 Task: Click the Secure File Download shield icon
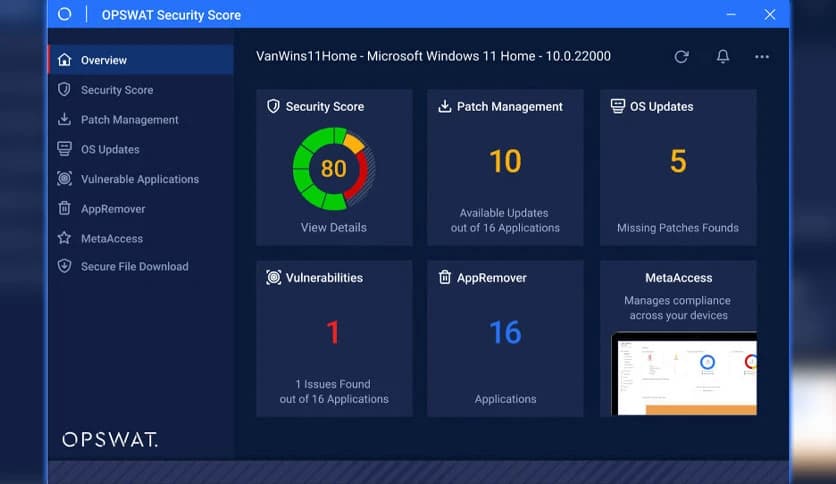click(65, 266)
